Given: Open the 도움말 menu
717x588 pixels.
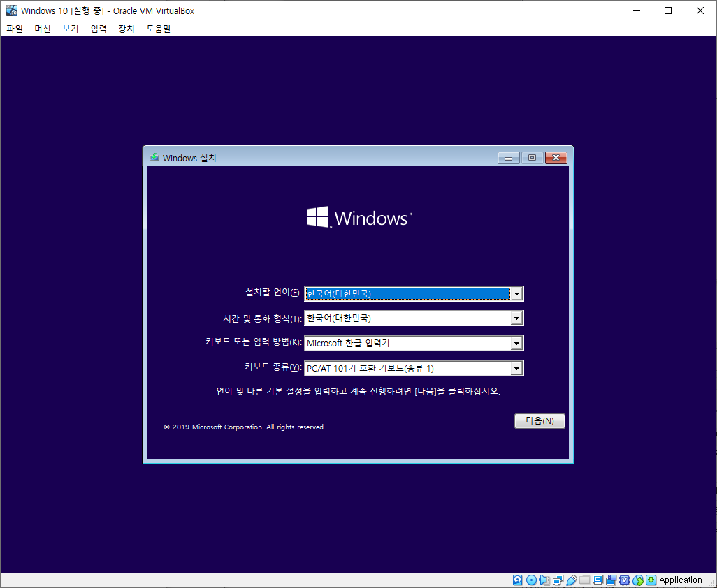Looking at the screenshot, I should 158,29.
